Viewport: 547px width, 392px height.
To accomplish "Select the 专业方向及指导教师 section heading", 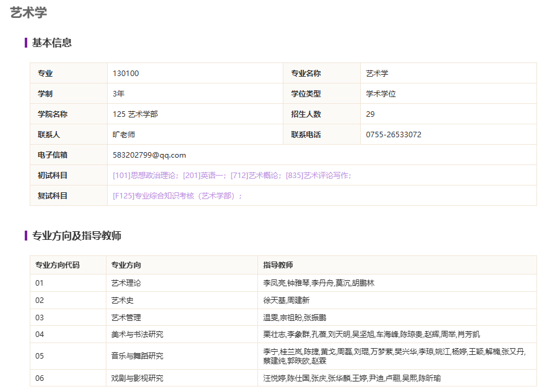I will pyautogui.click(x=77, y=236).
